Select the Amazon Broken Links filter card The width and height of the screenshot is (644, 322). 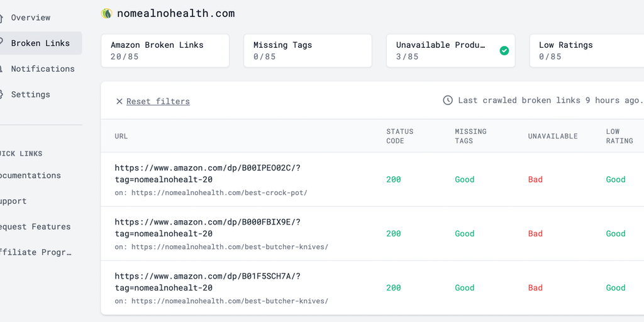[165, 50]
